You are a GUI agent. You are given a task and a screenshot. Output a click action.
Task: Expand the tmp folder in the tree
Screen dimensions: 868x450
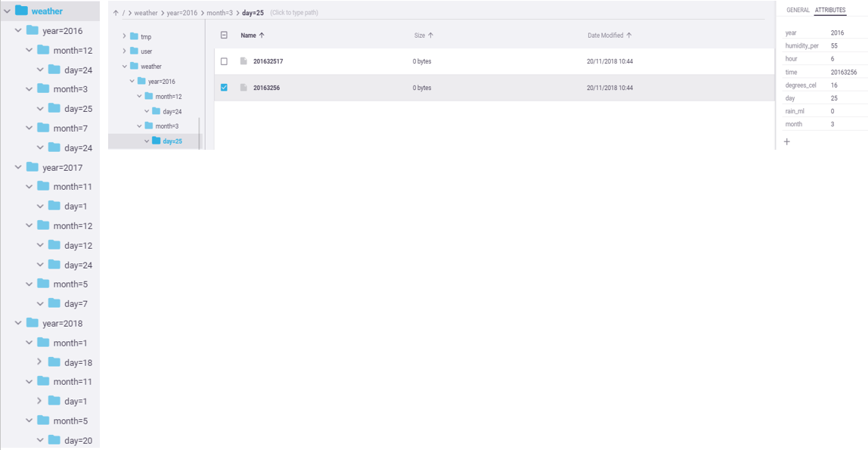pos(125,36)
